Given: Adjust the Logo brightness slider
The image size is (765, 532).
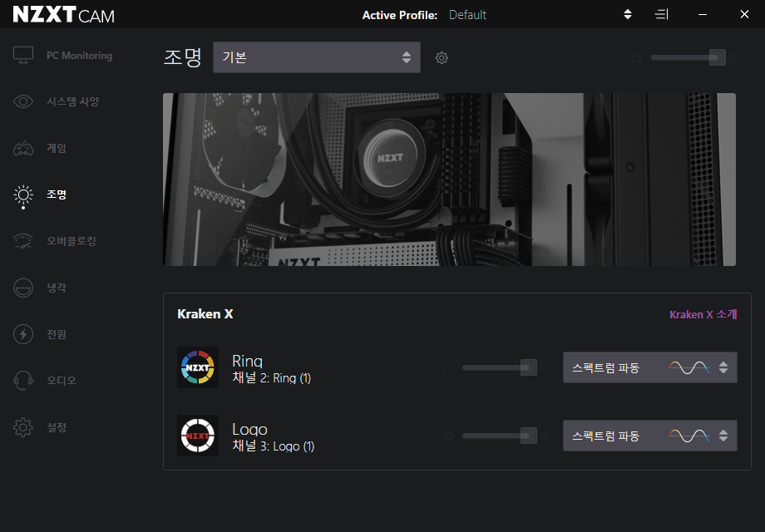Looking at the screenshot, I should pyautogui.click(x=499, y=436).
